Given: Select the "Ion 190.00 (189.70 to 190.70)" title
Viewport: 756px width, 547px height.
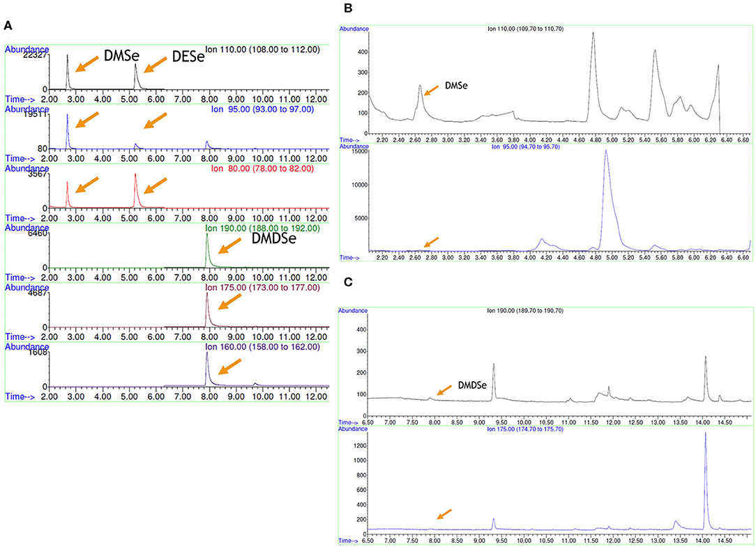Looking at the screenshot, I should point(525,311).
